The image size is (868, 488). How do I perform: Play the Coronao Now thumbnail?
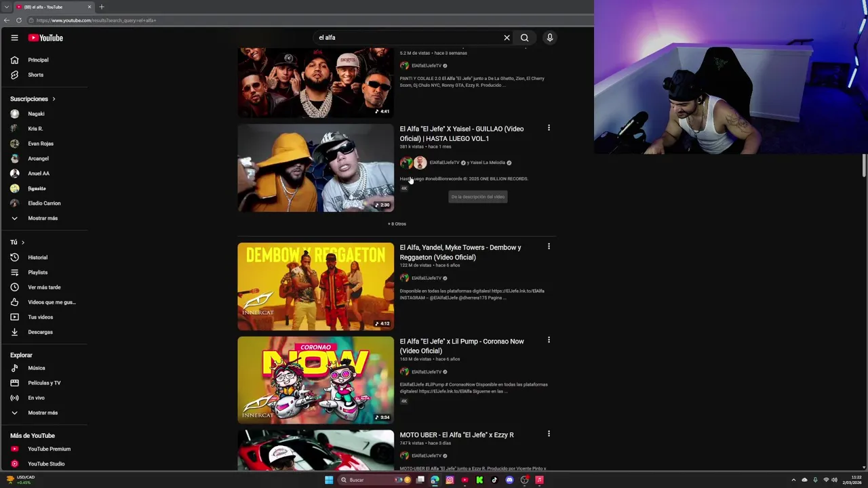point(315,380)
